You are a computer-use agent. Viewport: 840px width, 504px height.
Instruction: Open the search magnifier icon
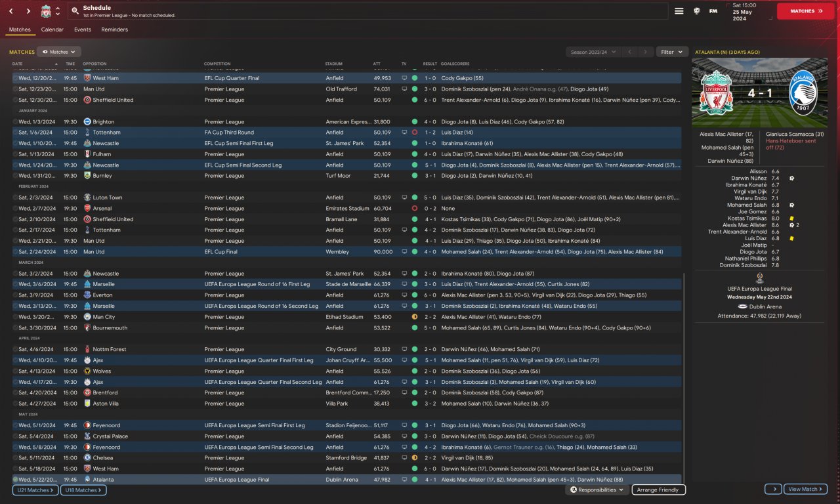pyautogui.click(x=75, y=11)
